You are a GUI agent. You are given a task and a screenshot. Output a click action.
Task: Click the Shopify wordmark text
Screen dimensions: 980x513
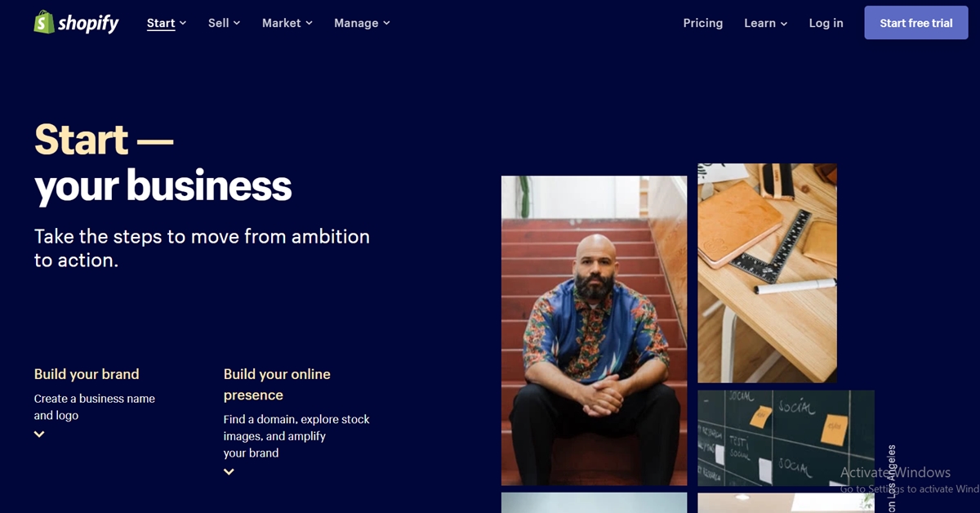pos(88,23)
